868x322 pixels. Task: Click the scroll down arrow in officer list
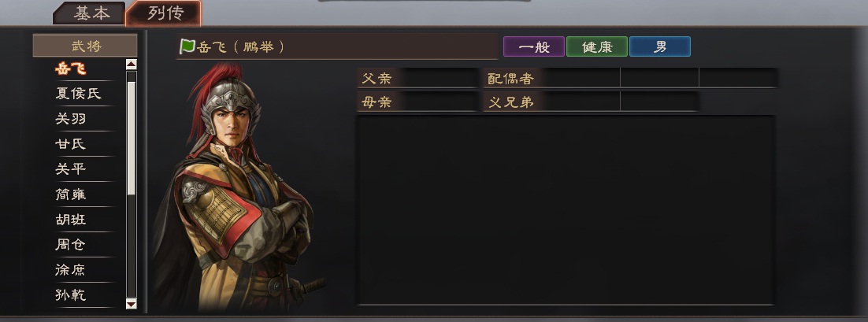click(132, 303)
